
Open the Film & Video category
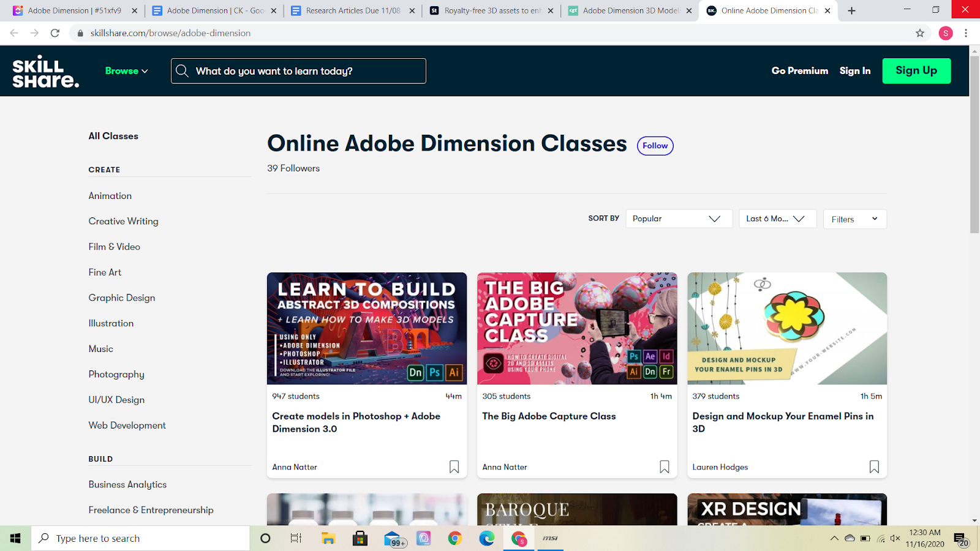click(115, 247)
